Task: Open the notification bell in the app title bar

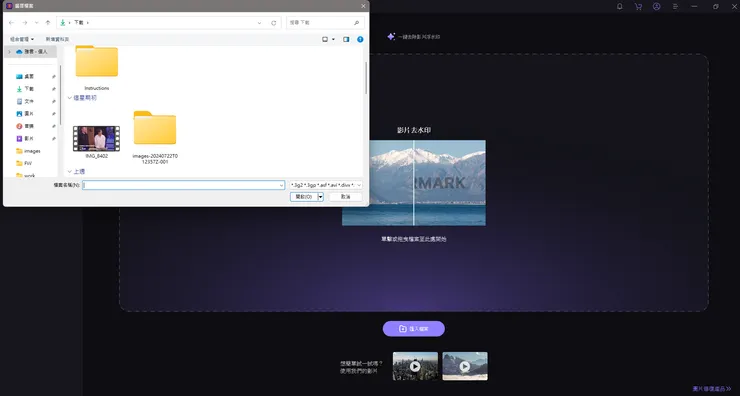Action: coord(619,7)
